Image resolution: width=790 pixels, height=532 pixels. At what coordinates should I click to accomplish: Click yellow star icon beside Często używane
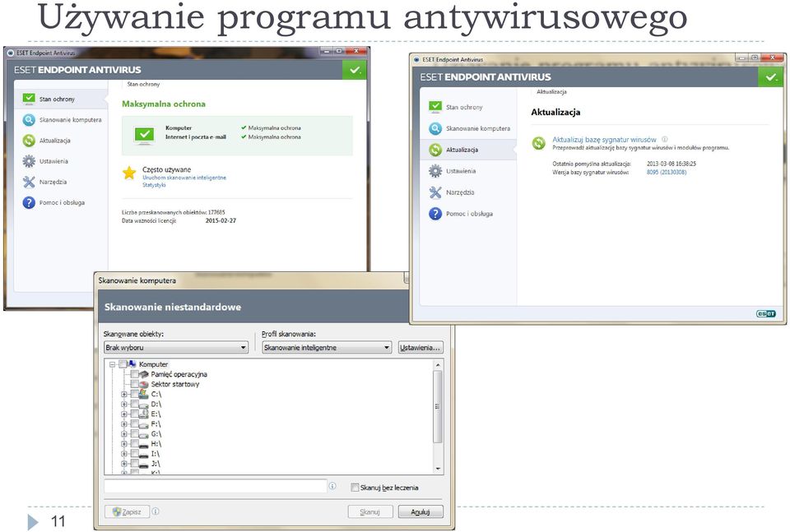click(x=129, y=173)
